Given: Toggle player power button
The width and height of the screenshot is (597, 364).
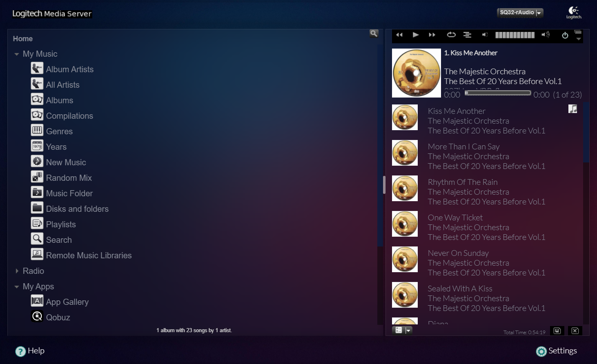Looking at the screenshot, I should [x=565, y=35].
